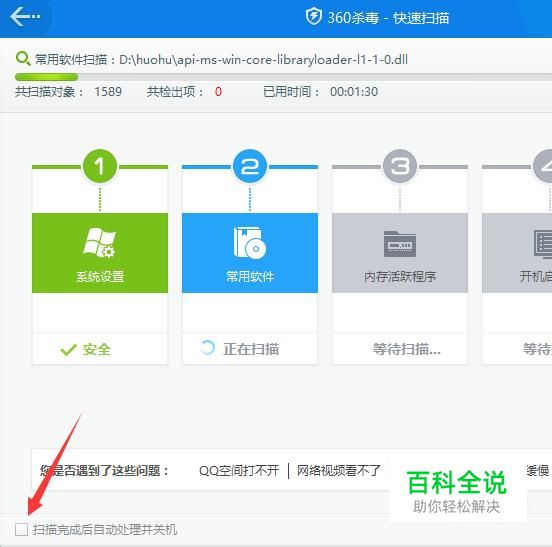Screen dimensions: 552x547
Task: Click the 正在扫描 spinner icon
Action: (207, 348)
